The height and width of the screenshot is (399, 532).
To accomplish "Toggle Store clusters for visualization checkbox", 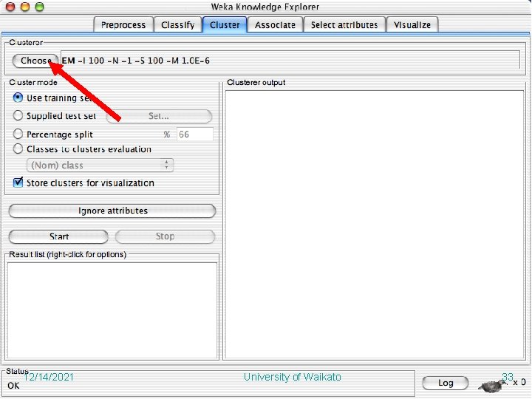I will pyautogui.click(x=18, y=183).
